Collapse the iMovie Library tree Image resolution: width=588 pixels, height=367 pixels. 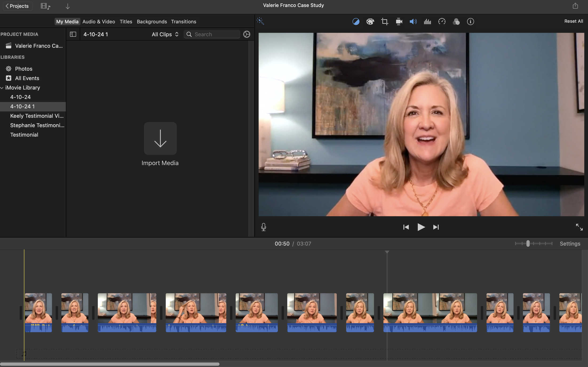point(2,88)
